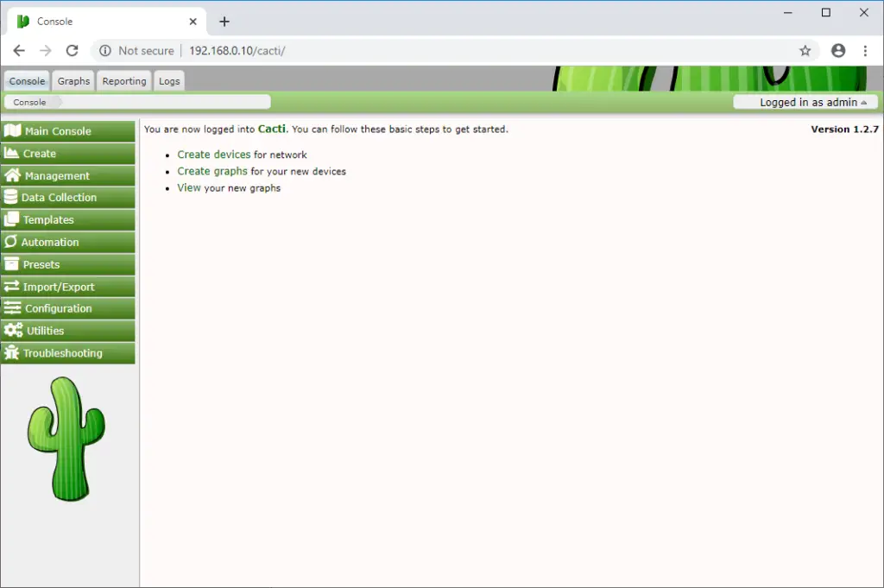The height and width of the screenshot is (588, 884).
Task: Click the Main Console sidebar icon
Action: click(12, 131)
